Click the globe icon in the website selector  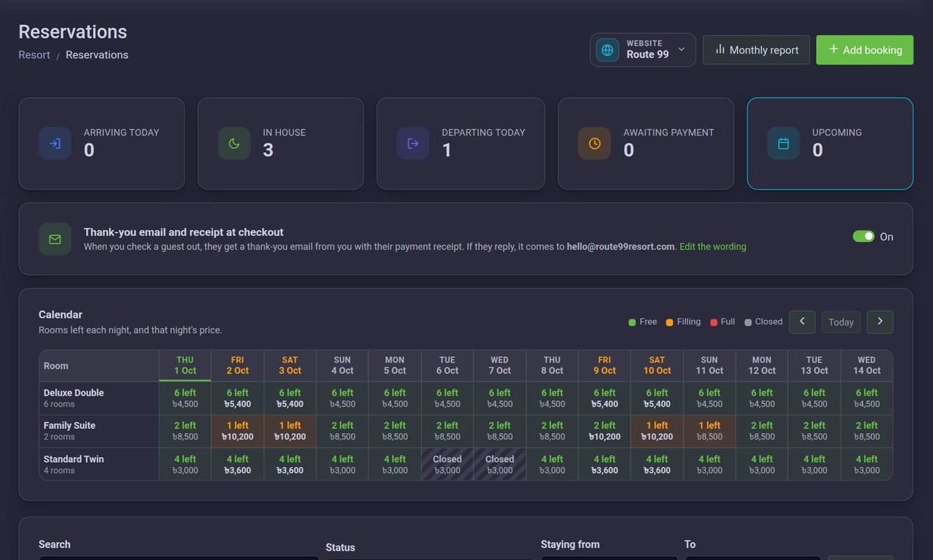point(607,50)
